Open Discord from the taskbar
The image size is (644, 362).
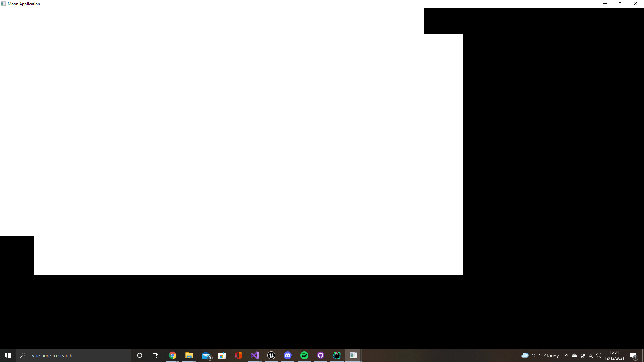pyautogui.click(x=288, y=355)
